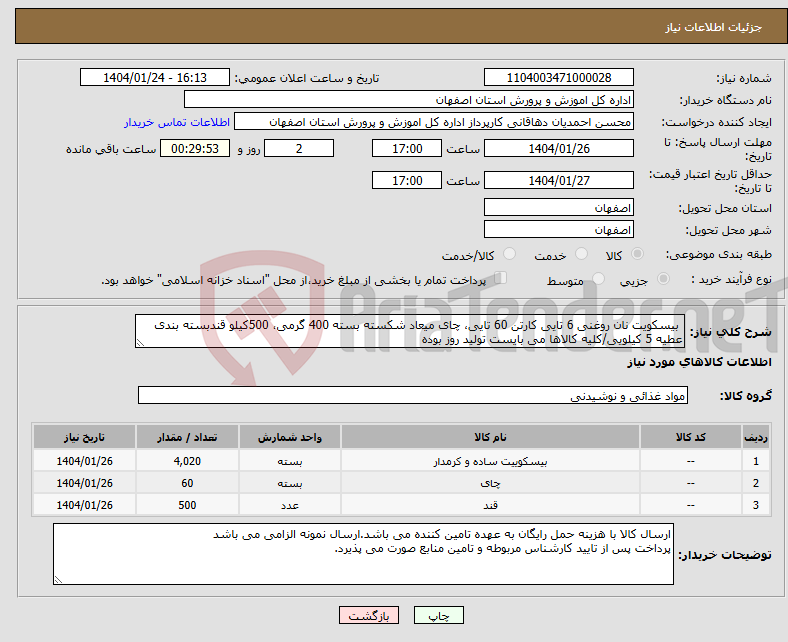Viewport: 788px width, 642px height.
Task: Click the announcement date field 1404/01/24 - 16:13
Action: (155, 77)
